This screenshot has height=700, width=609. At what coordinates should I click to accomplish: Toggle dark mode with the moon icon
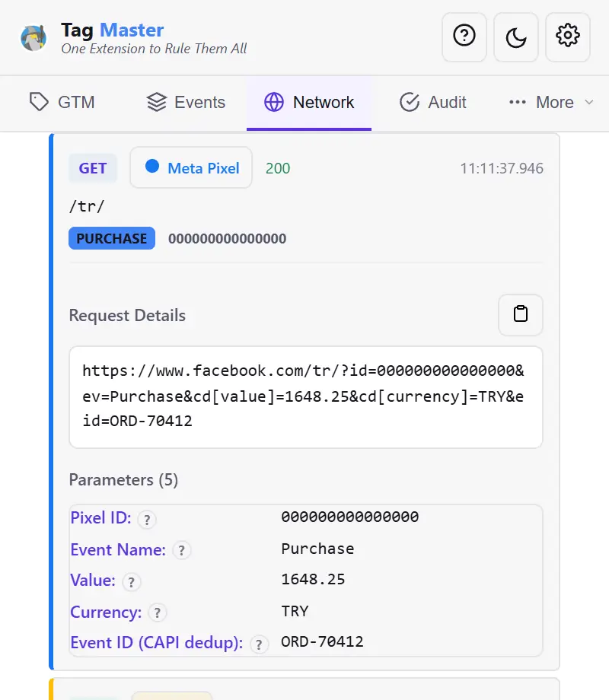(516, 37)
